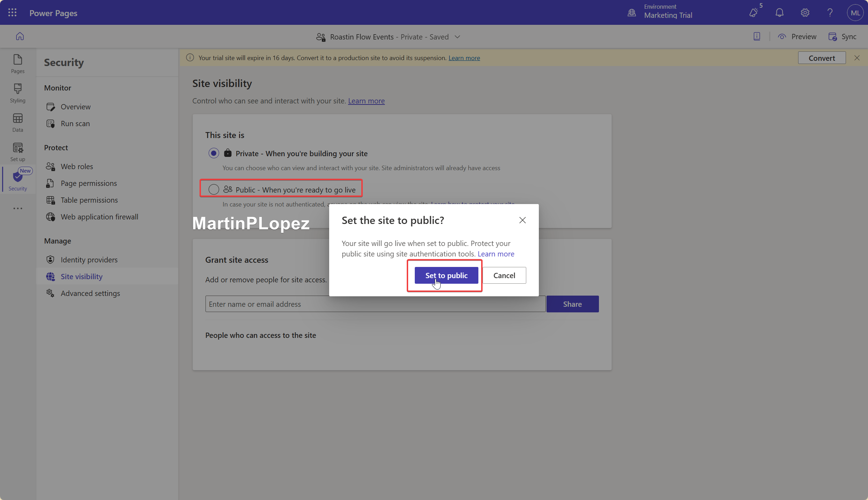This screenshot has width=868, height=500.
Task: Dismiss the trial expiry banner
Action: (x=857, y=58)
